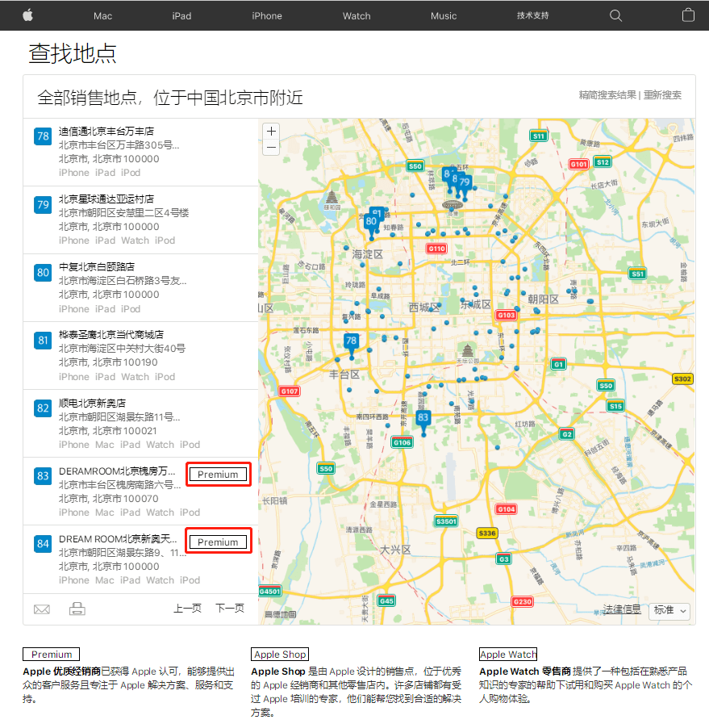Click map pin 79 at north cluster

point(465,184)
